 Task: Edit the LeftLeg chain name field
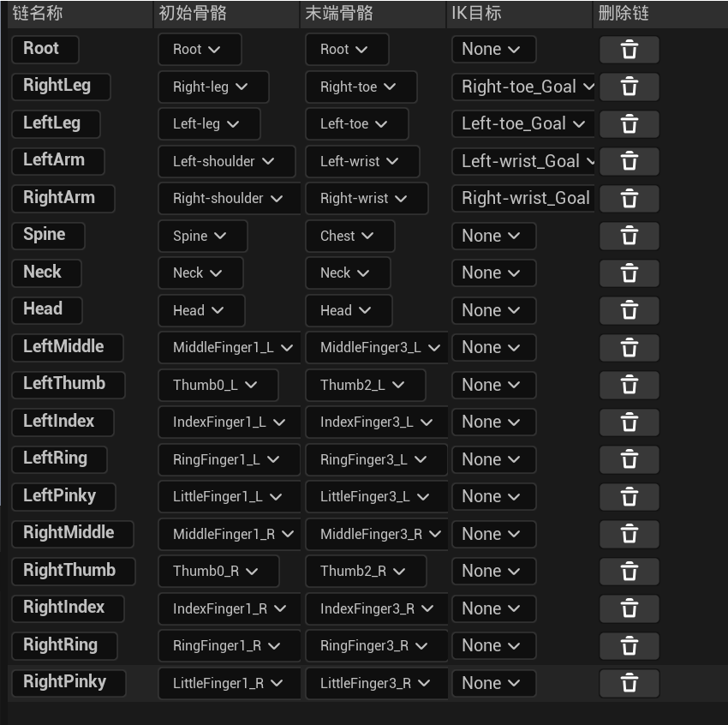tap(55, 123)
